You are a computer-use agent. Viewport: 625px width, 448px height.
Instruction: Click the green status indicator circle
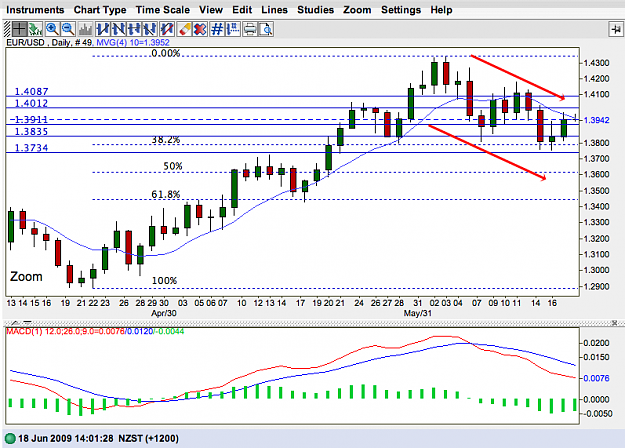point(10,439)
